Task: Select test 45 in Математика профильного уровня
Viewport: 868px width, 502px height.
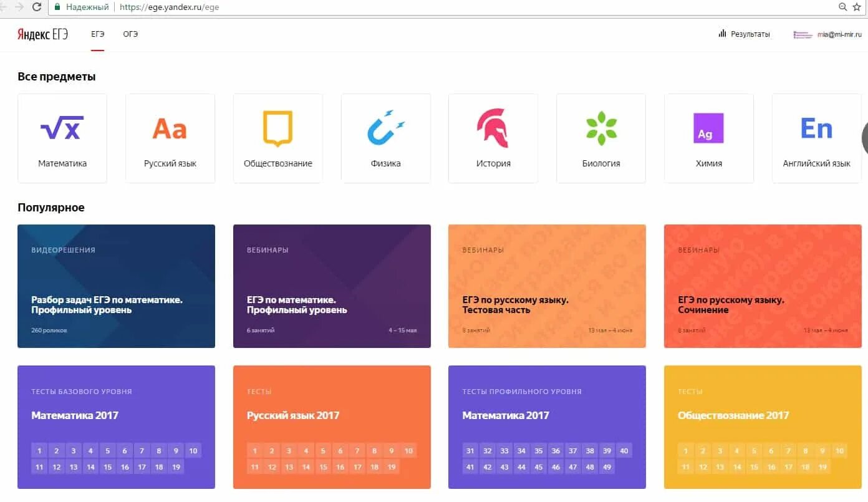Action: (539, 466)
